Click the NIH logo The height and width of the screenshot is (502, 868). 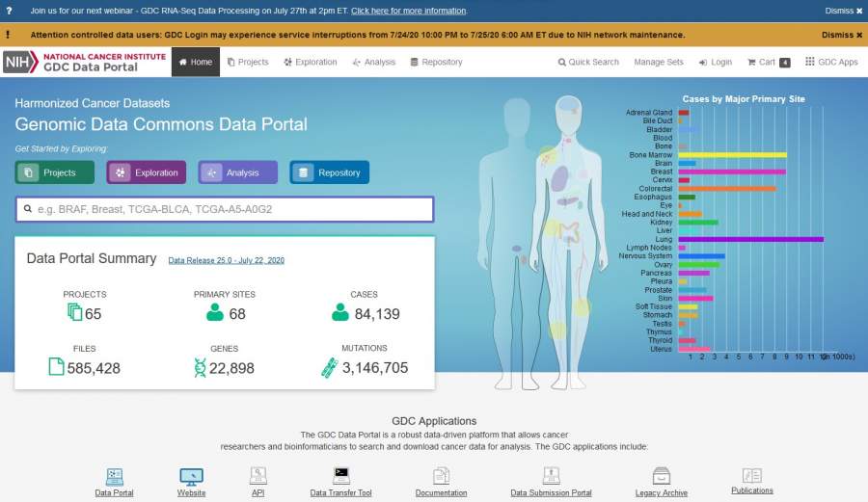(x=20, y=62)
